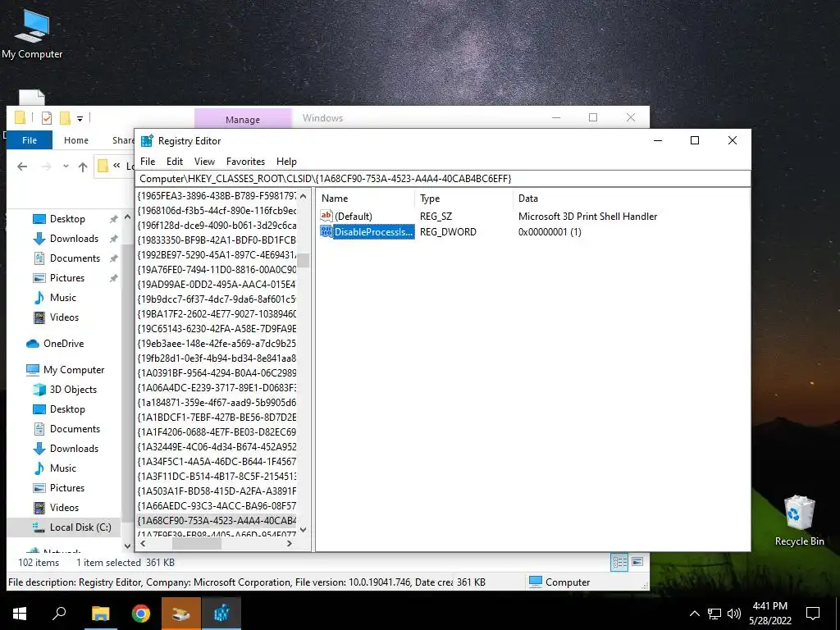Click the registry path address bar
This screenshot has height=630, width=840.
pyautogui.click(x=442, y=178)
